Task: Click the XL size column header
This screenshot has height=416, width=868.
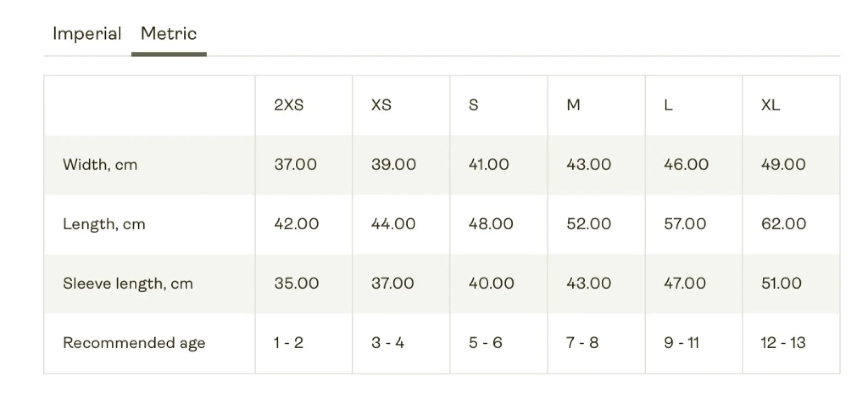Action: click(x=770, y=105)
